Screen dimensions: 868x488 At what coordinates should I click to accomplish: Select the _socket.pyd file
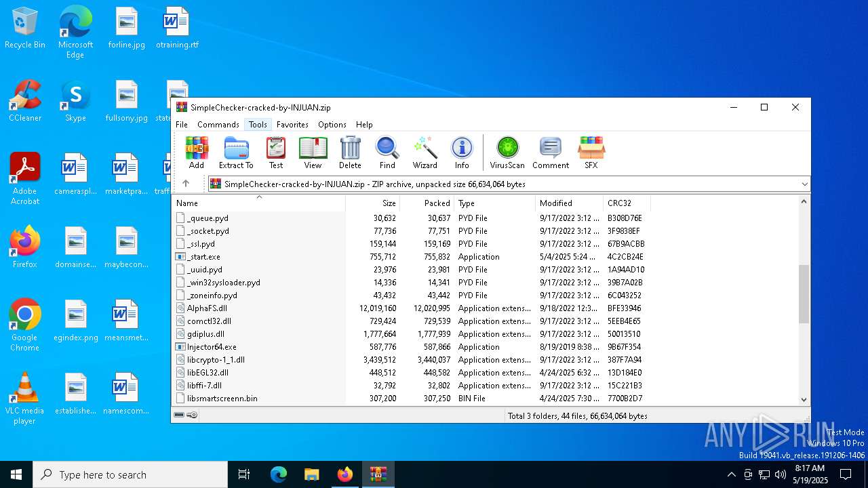point(410,231)
